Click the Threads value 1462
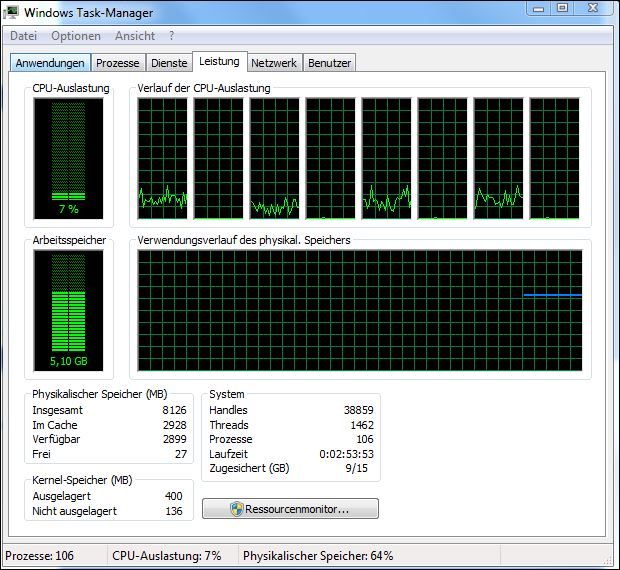This screenshot has height=570, width=620. click(x=362, y=425)
